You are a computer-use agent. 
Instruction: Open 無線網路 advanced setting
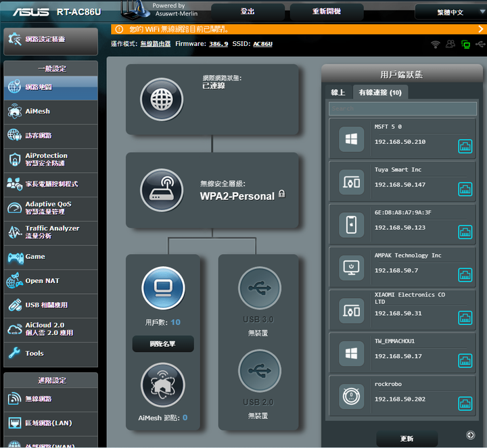(x=51, y=399)
